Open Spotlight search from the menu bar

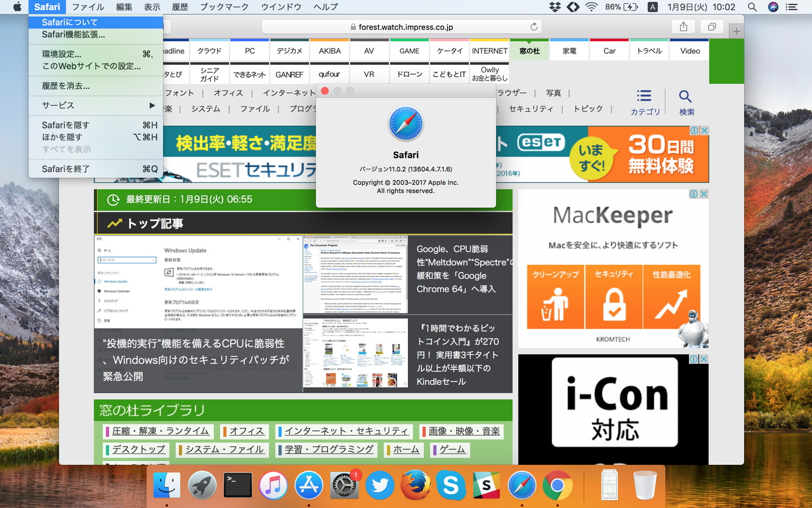click(x=752, y=7)
